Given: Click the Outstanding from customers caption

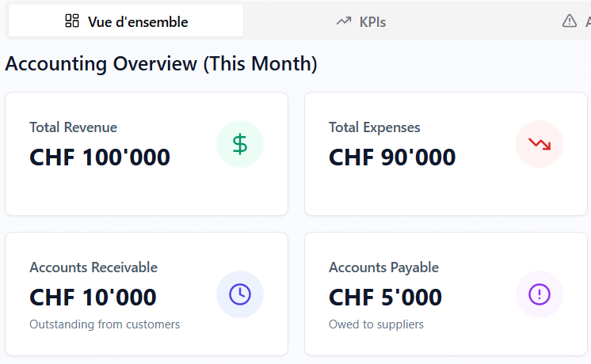Looking at the screenshot, I should pos(105,324).
